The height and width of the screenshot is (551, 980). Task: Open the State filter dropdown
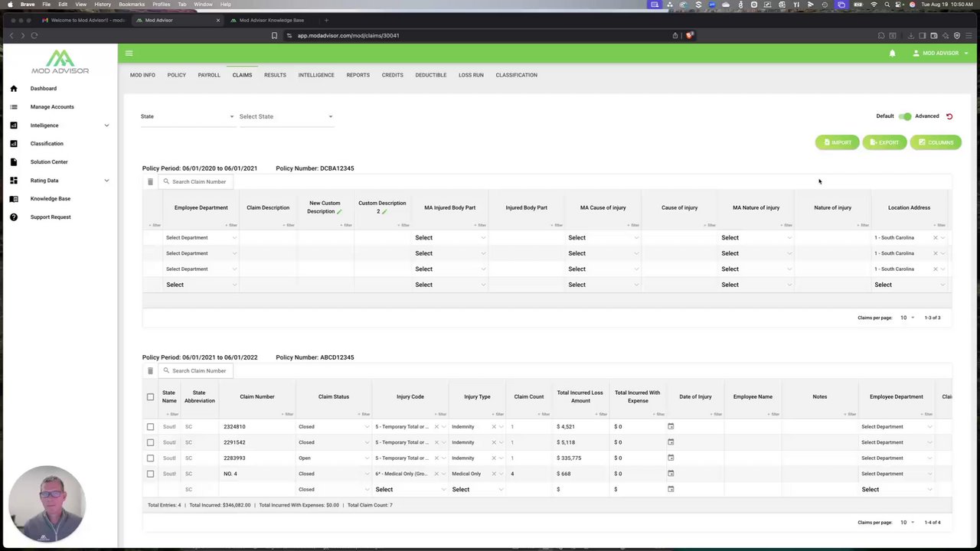(188, 116)
